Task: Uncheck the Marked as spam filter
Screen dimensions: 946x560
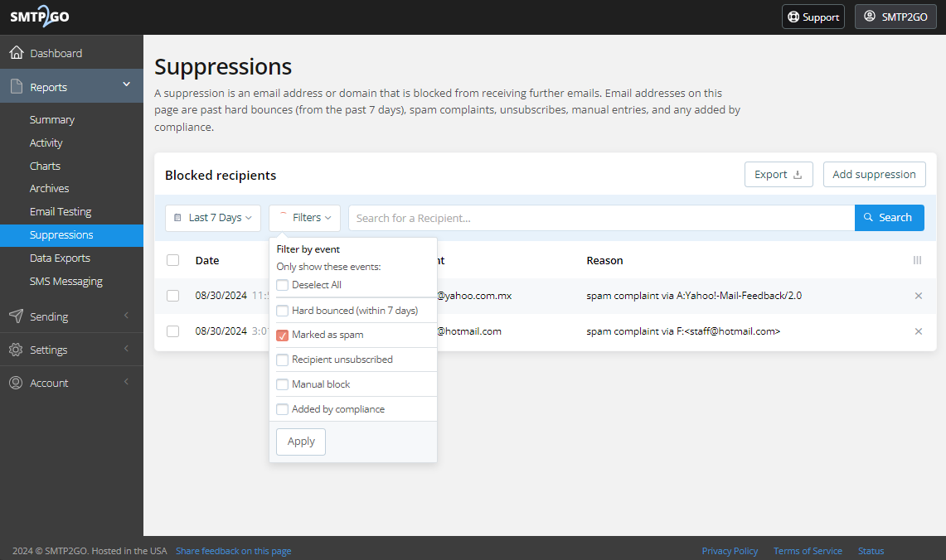Action: click(x=282, y=335)
